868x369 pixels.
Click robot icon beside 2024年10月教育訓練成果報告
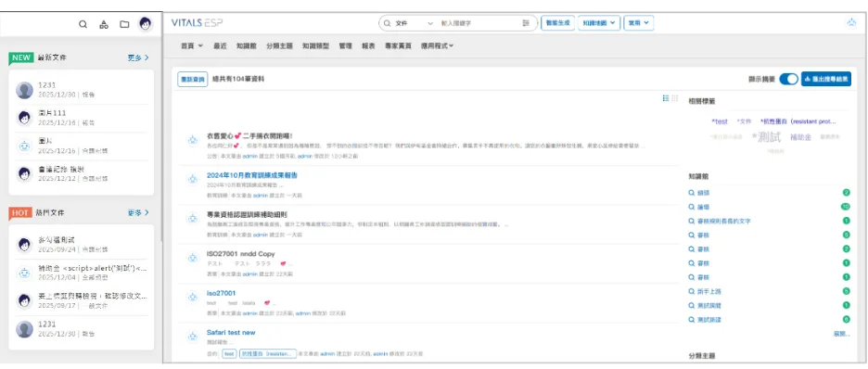click(x=192, y=179)
